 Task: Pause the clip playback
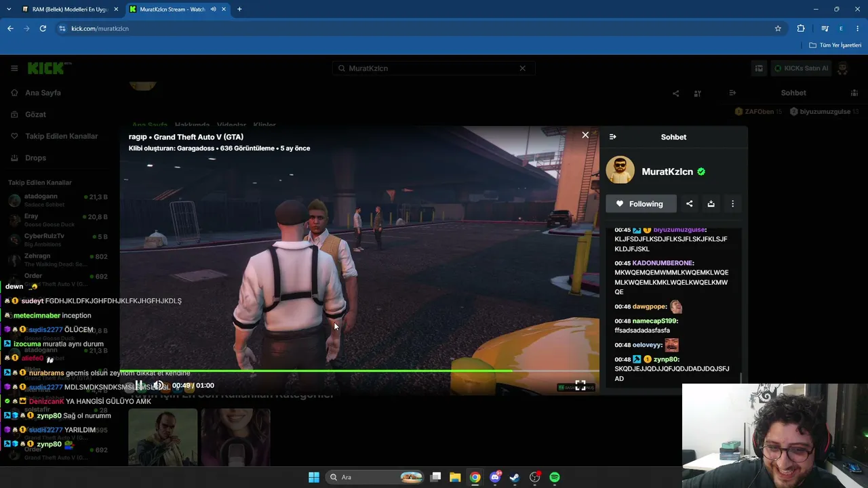coord(138,386)
